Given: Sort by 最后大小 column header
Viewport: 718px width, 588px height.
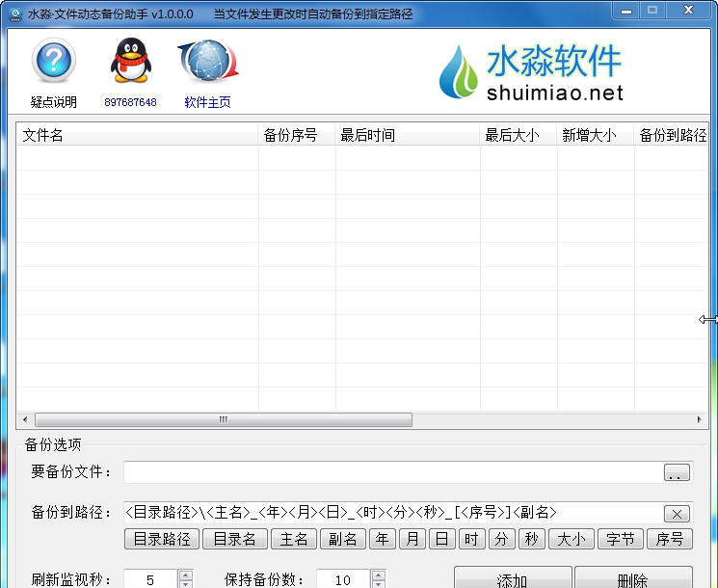Looking at the screenshot, I should coord(519,135).
